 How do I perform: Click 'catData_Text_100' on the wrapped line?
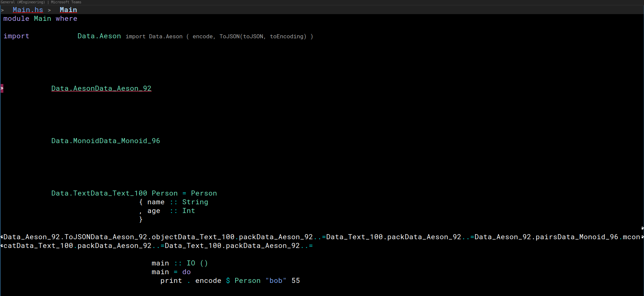tap(38, 246)
